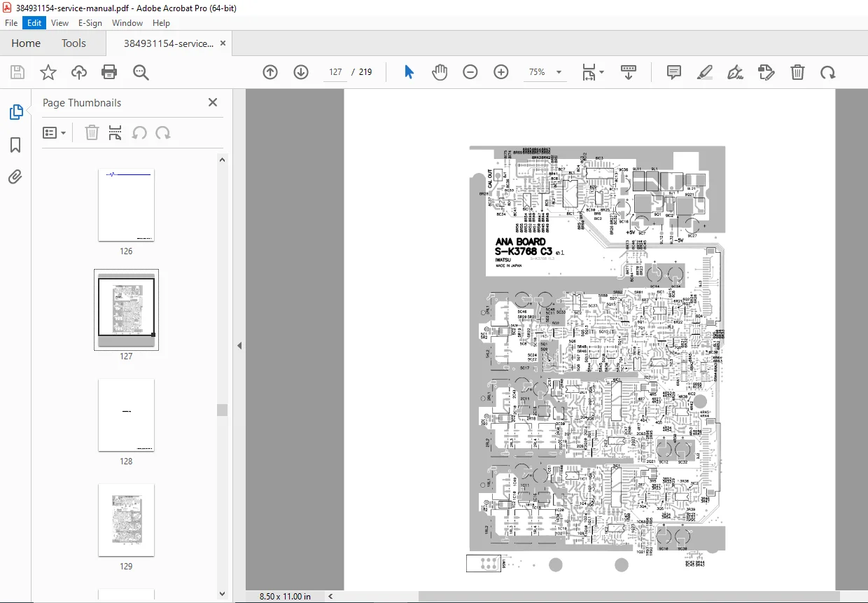Click the page number field showing 127

[x=335, y=72]
